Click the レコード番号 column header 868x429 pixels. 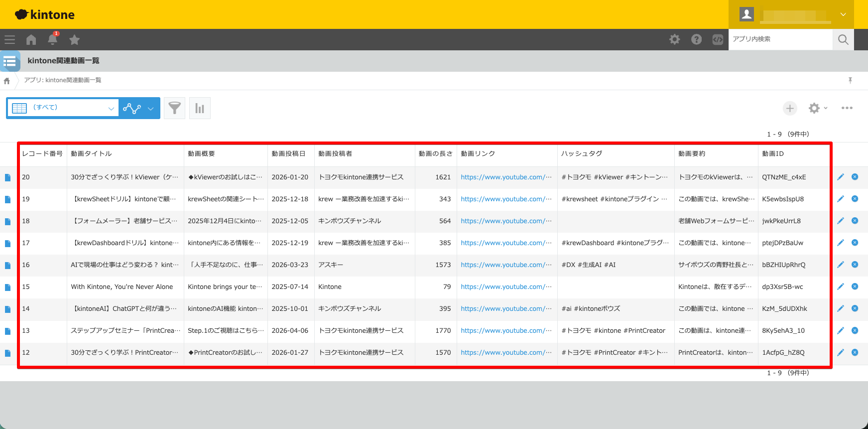coord(42,153)
